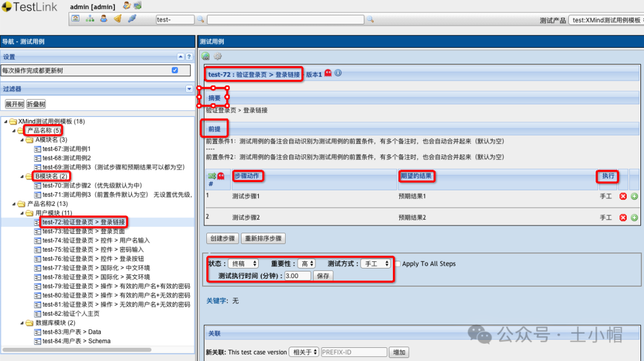Click red ghost icon in steps table header
644x361 pixels.
221,176
